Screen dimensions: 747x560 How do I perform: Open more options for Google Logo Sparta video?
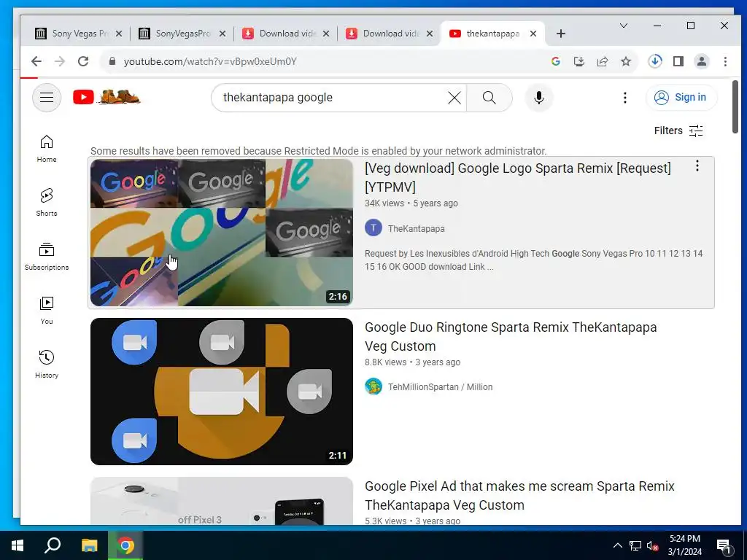[x=697, y=166]
